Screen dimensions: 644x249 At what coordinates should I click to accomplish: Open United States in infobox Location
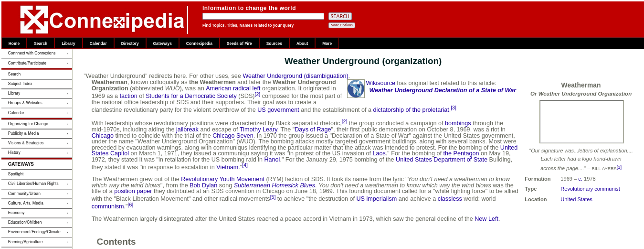pyautogui.click(x=576, y=199)
